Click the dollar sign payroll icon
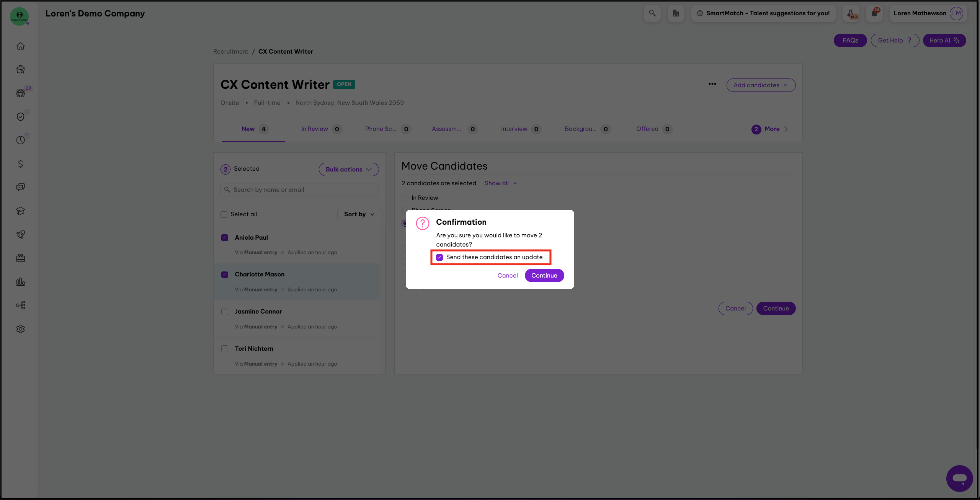The image size is (980, 500). (x=21, y=164)
